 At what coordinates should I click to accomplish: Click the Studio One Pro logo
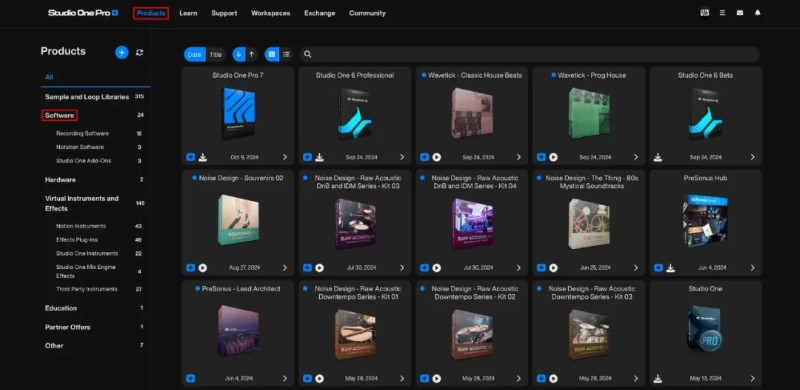tap(83, 13)
